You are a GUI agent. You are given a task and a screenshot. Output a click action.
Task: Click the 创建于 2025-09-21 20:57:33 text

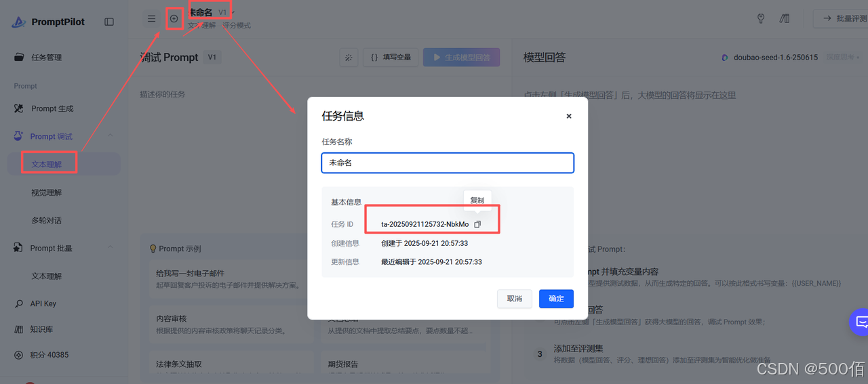pos(425,243)
